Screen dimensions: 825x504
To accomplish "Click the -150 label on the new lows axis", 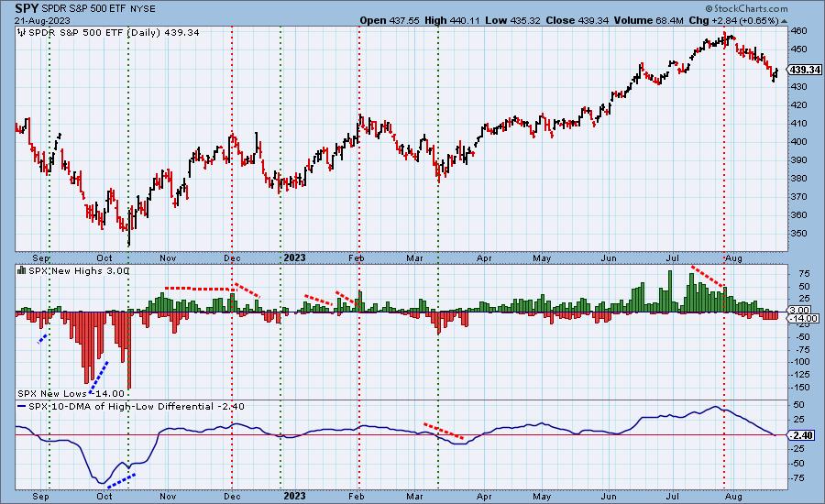I will (x=799, y=388).
